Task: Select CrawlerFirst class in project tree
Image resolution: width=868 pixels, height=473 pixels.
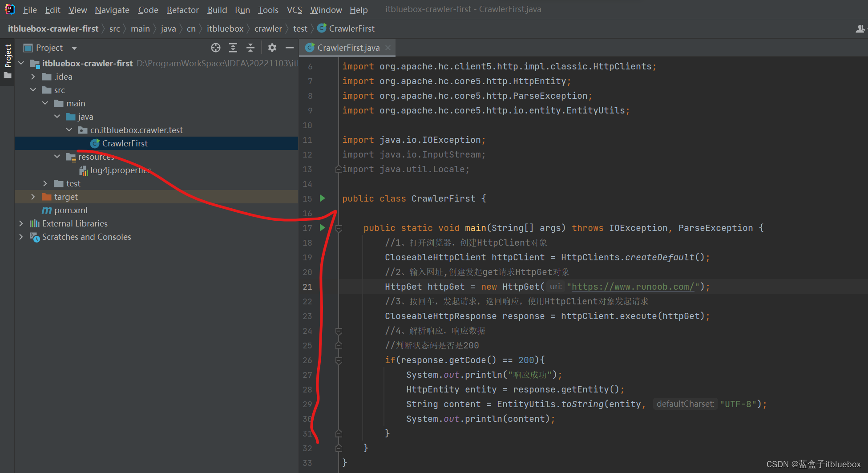Action: (156, 143)
